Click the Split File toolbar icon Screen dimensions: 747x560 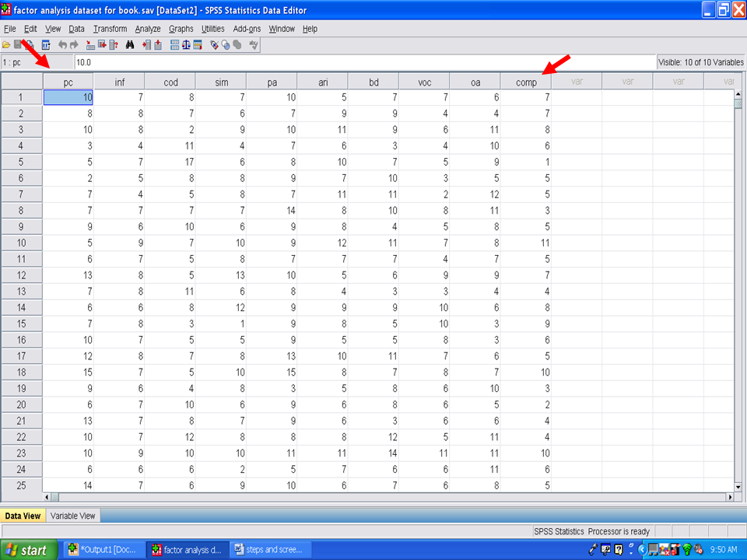tap(174, 45)
